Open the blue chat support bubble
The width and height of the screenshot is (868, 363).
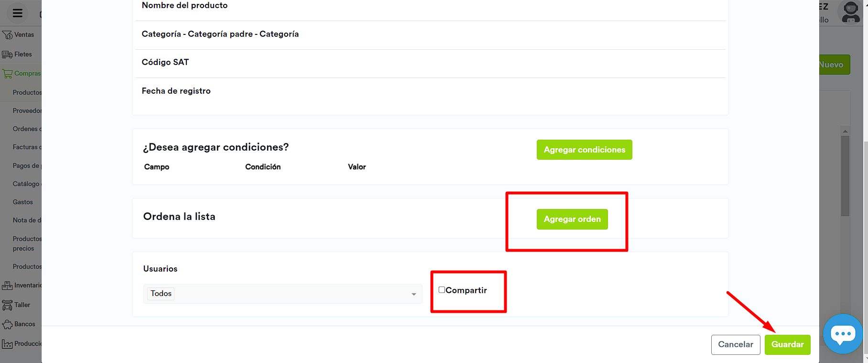(843, 334)
